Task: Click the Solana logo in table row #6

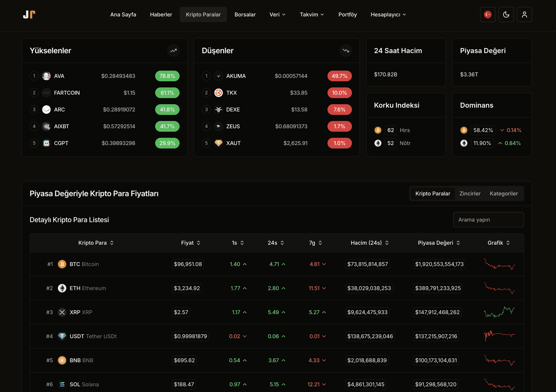Action: [62, 384]
